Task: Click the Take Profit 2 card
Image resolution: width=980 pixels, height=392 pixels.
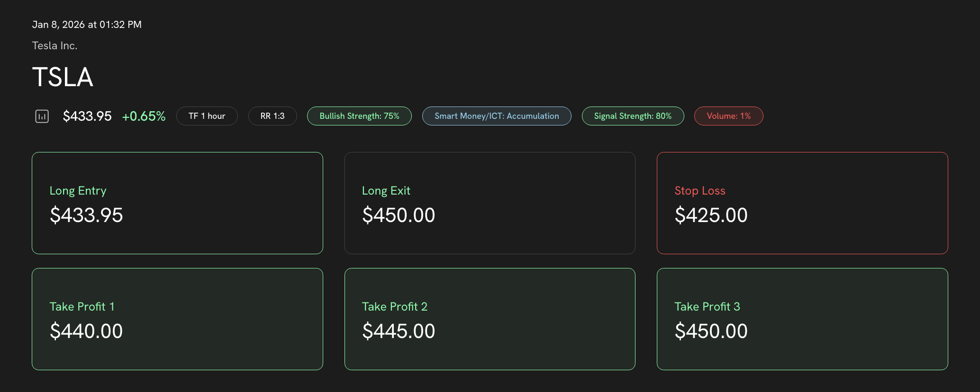Action: (x=490, y=319)
